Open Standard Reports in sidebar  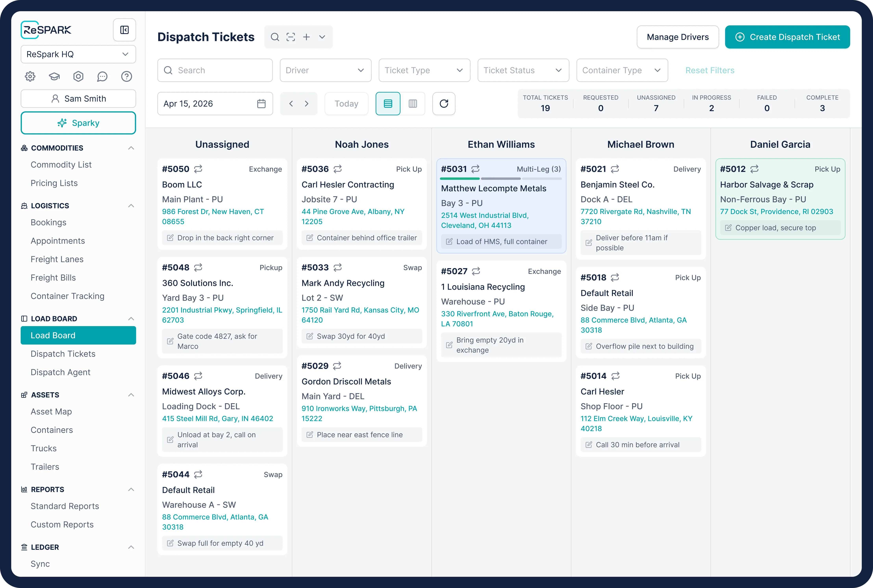(x=65, y=506)
